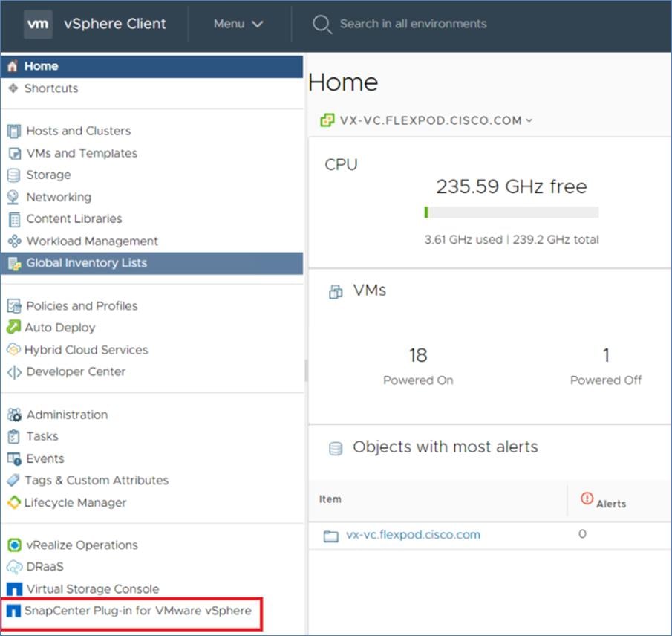Click the Developer Center code icon
672x636 pixels.
tap(14, 372)
